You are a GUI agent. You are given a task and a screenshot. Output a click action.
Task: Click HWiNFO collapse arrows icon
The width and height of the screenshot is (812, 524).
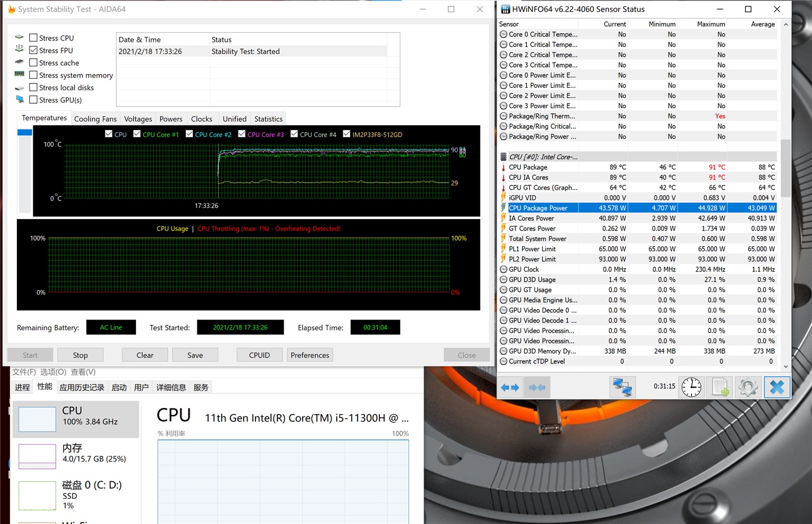pos(537,388)
